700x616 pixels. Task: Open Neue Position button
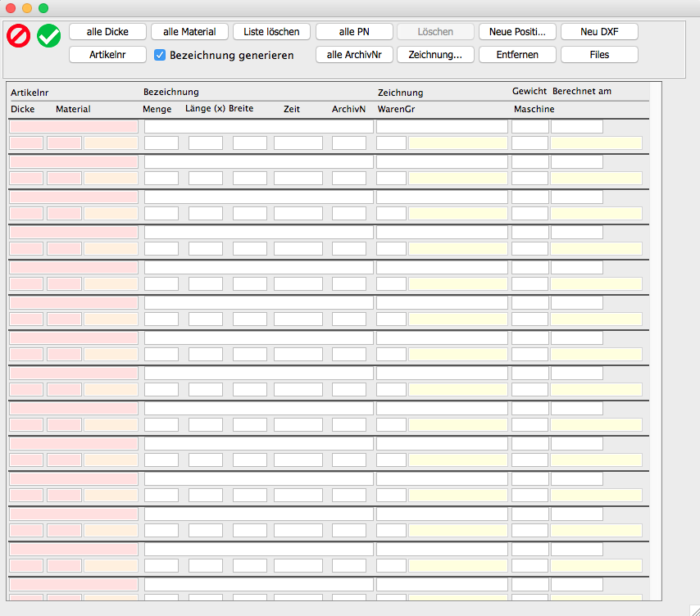(x=517, y=32)
